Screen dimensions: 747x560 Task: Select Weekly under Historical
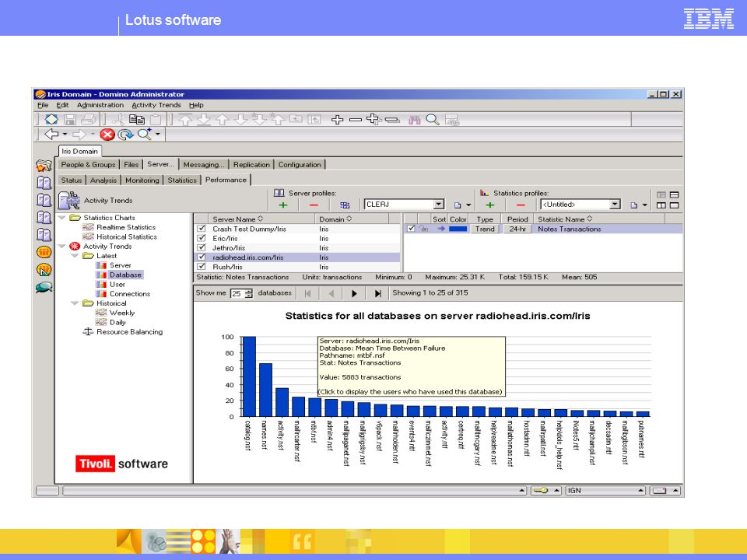[122, 313]
